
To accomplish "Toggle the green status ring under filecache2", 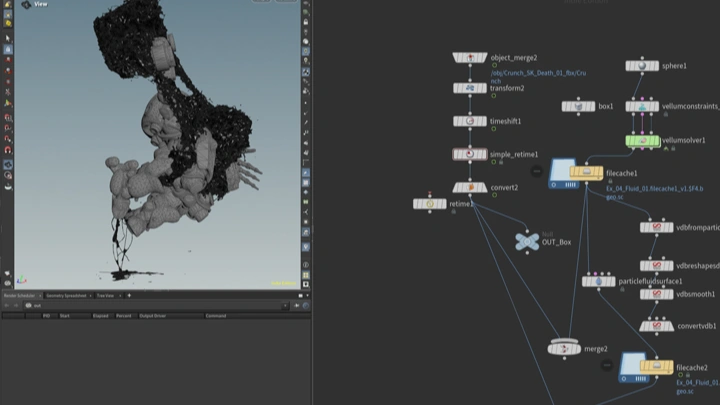I will click(x=681, y=375).
